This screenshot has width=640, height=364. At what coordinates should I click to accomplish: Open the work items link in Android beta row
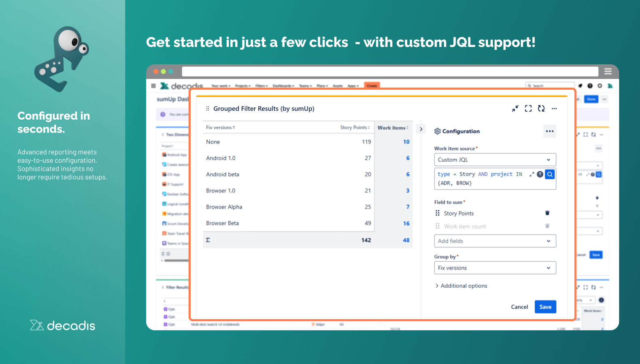[x=408, y=174]
